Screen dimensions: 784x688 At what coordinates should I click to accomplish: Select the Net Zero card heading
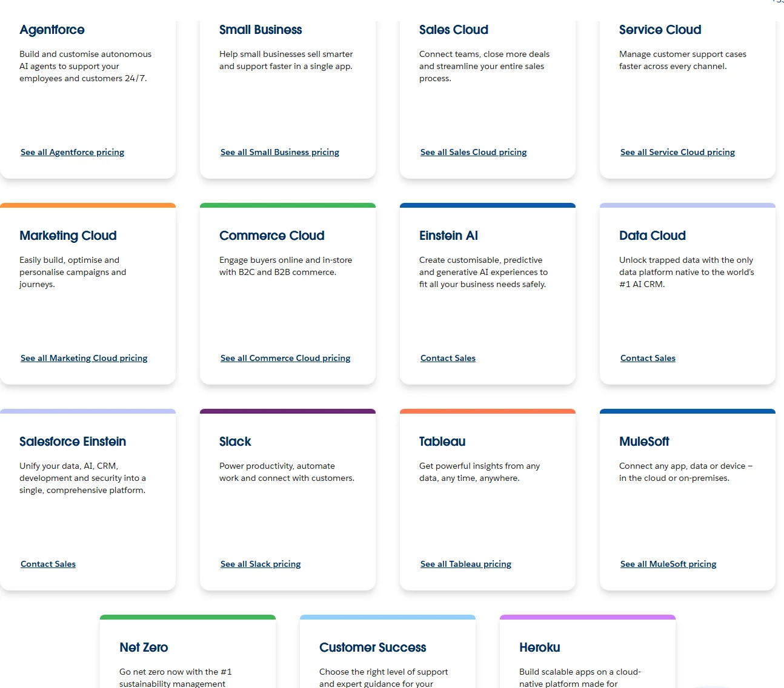144,647
